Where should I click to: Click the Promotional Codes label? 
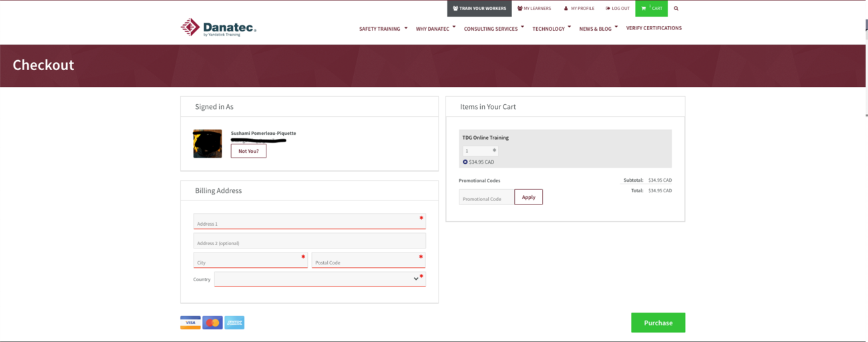click(479, 180)
